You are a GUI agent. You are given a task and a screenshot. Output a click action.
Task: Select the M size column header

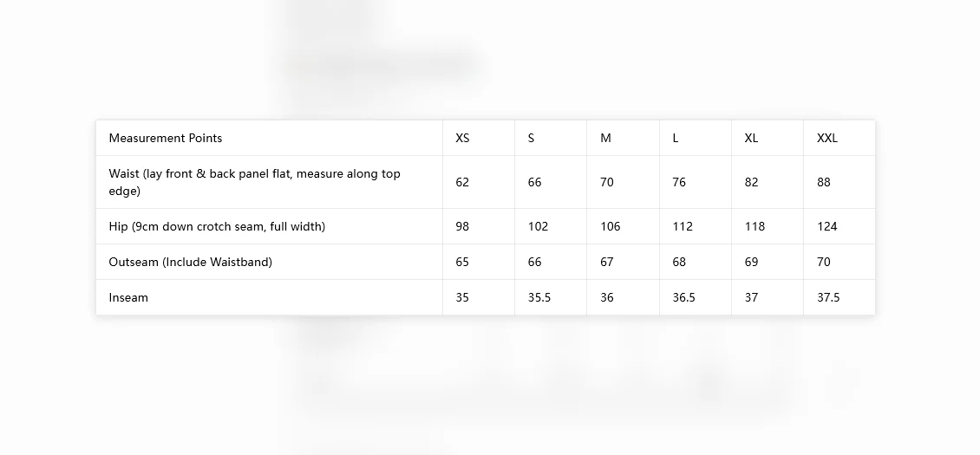click(624, 138)
